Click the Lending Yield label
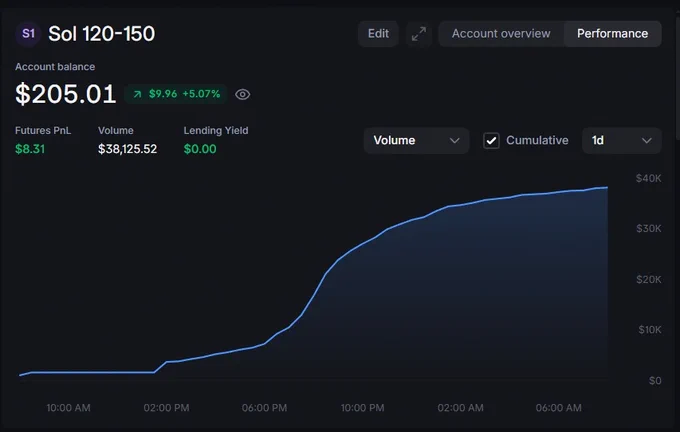 click(216, 131)
